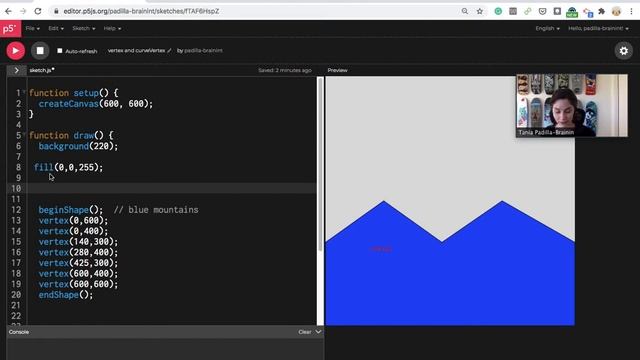The width and height of the screenshot is (640, 360).
Task: Click line number 20 in gutter
Action: pos(16,294)
